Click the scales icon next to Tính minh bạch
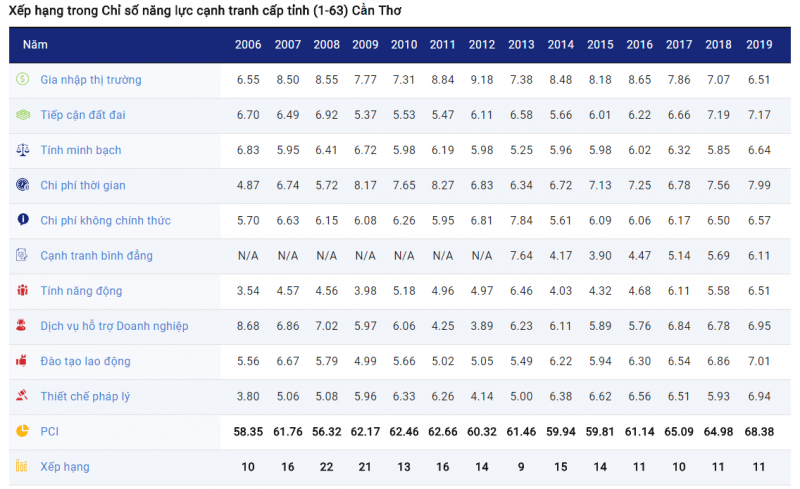Screen dimensions: 800x489 pyautogui.click(x=22, y=150)
